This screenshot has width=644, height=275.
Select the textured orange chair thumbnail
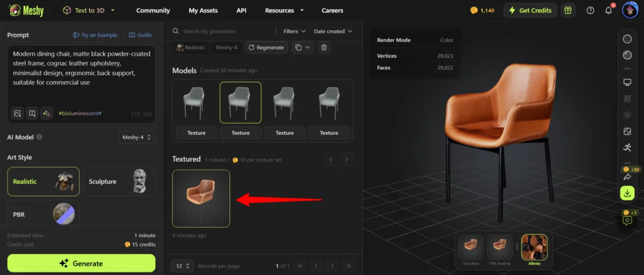click(201, 198)
